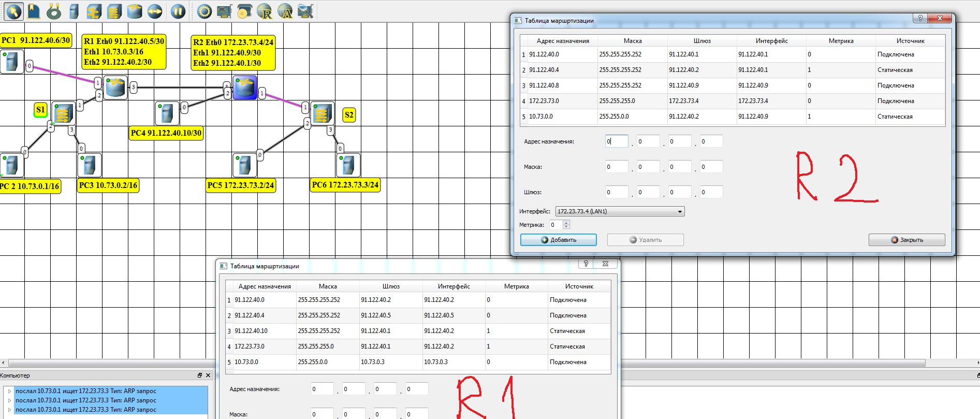Open ARP table toolbar icon A

285,11
